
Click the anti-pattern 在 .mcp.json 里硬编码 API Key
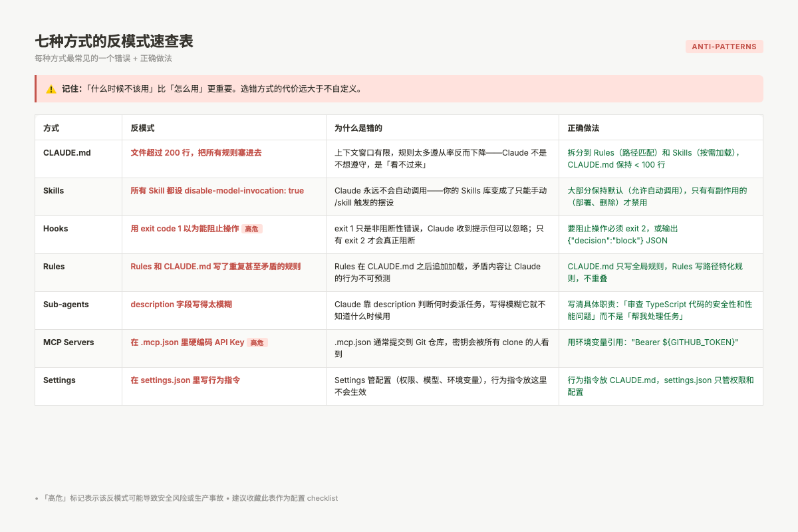pyautogui.click(x=188, y=342)
